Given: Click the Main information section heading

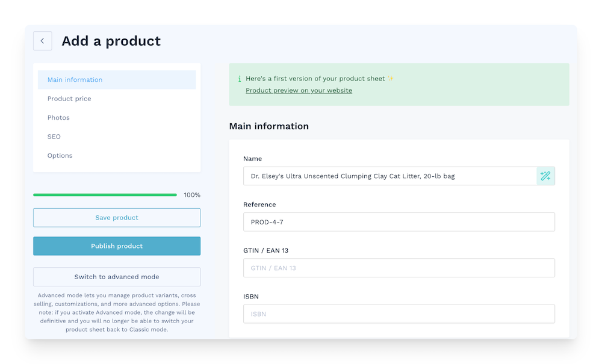Looking at the screenshot, I should click(268, 126).
